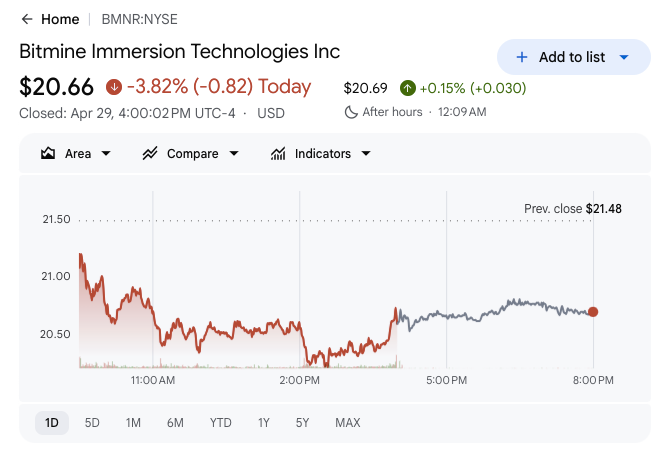Image resolution: width=665 pixels, height=450 pixels.
Task: Click the green up-arrow after-hours icon
Action: coord(408,88)
